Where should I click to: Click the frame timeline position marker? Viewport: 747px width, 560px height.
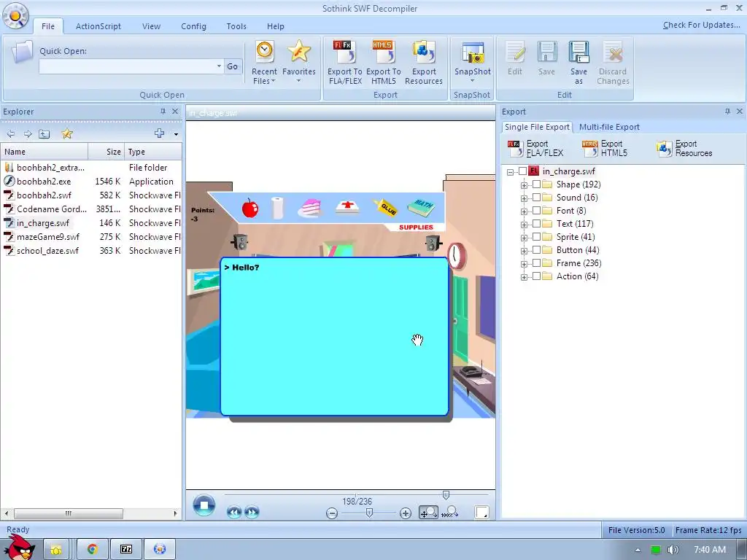446,495
